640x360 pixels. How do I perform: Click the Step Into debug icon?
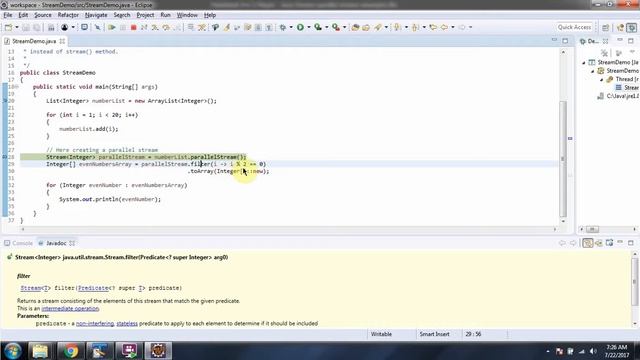click(x=155, y=27)
